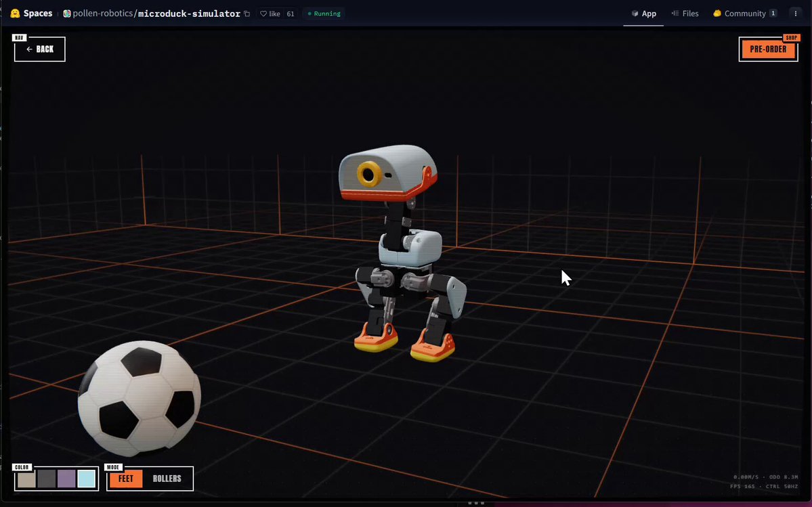The width and height of the screenshot is (812, 507).
Task: Like this space with the heart button
Action: (x=270, y=14)
